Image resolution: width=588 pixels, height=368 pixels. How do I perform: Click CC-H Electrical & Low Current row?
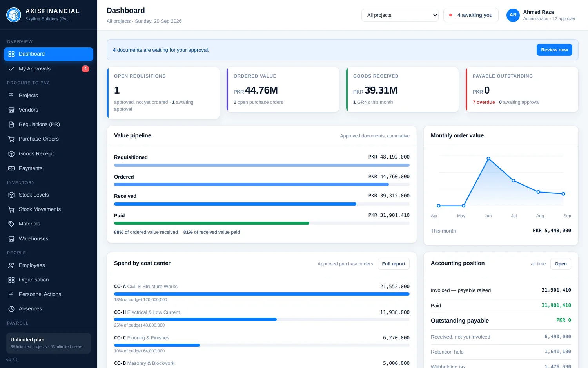pyautogui.click(x=262, y=319)
